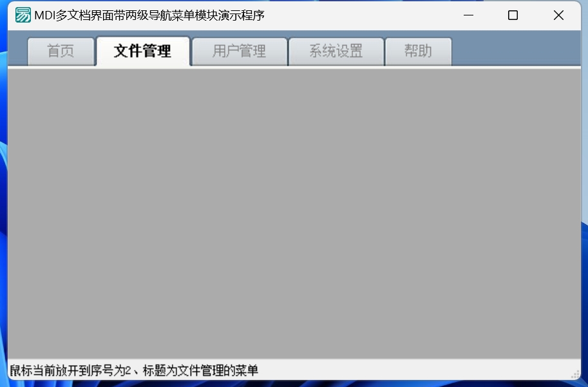This screenshot has width=588, height=387.
Task: Activate the bold 文件管理 navigation menu
Action: click(x=142, y=51)
